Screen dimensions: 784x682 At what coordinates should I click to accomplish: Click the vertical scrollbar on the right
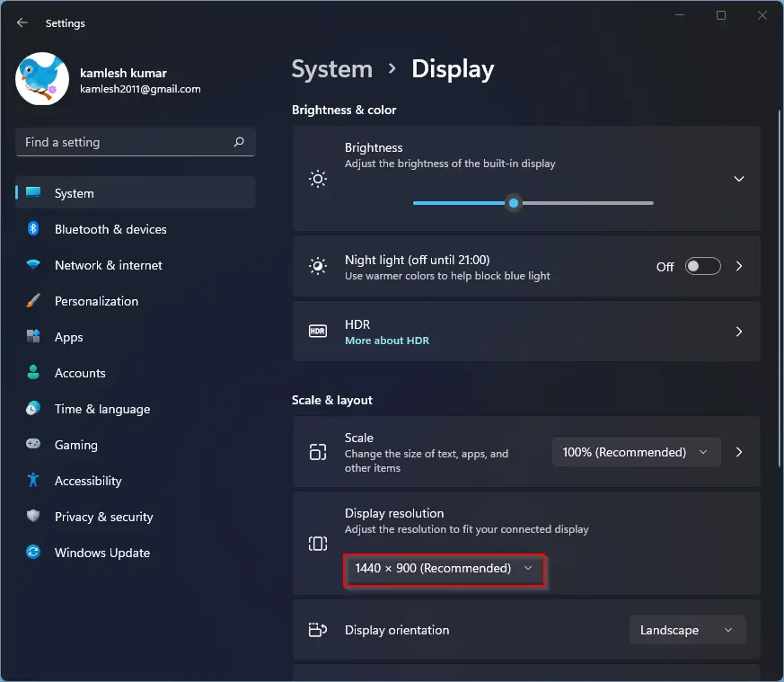point(779,288)
